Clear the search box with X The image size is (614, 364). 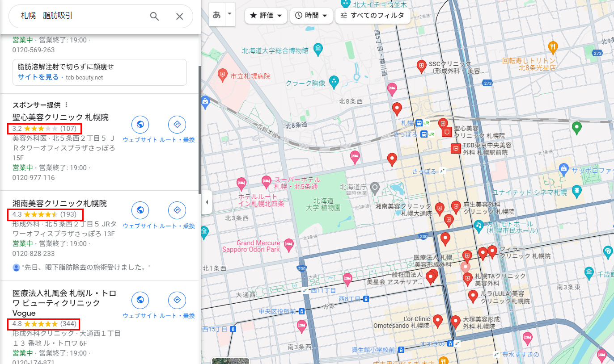tap(179, 17)
